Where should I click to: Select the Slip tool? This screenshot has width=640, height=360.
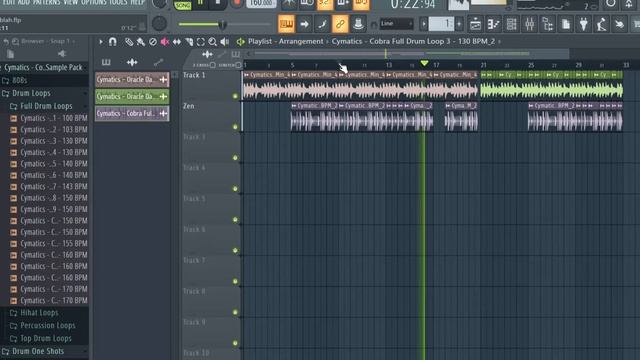pyautogui.click(x=177, y=42)
